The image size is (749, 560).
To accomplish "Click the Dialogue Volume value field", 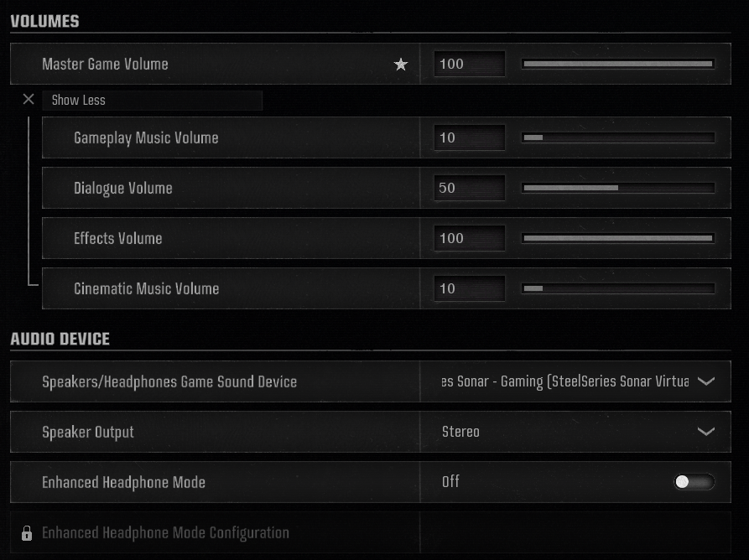I will coord(469,188).
